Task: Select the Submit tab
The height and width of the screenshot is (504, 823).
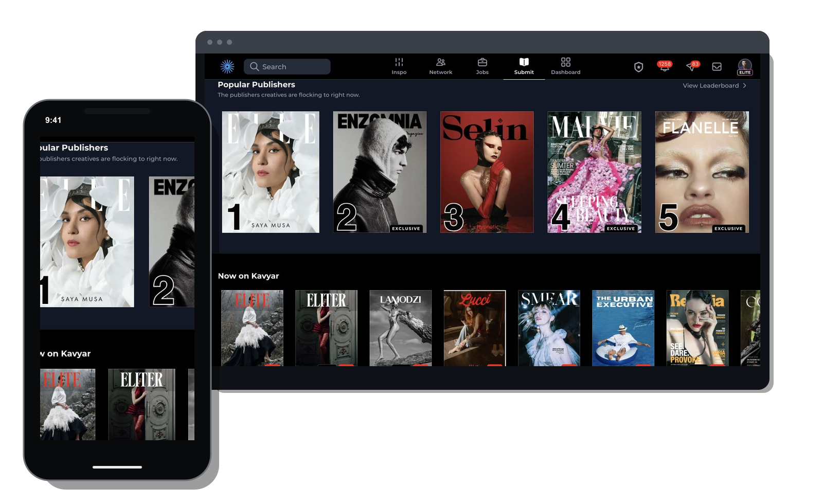Action: 524,66
